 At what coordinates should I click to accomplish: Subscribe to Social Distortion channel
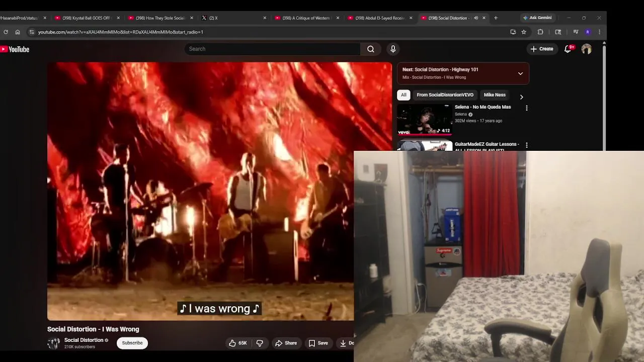132,343
